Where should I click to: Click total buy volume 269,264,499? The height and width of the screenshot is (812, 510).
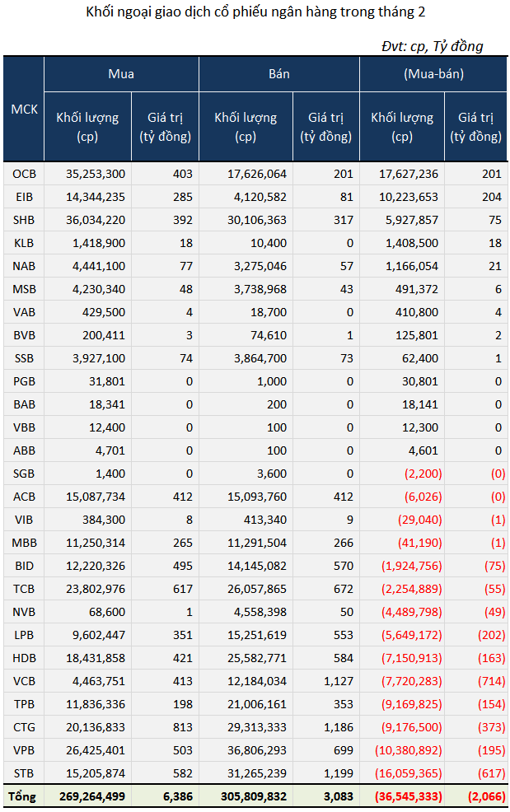click(91, 796)
